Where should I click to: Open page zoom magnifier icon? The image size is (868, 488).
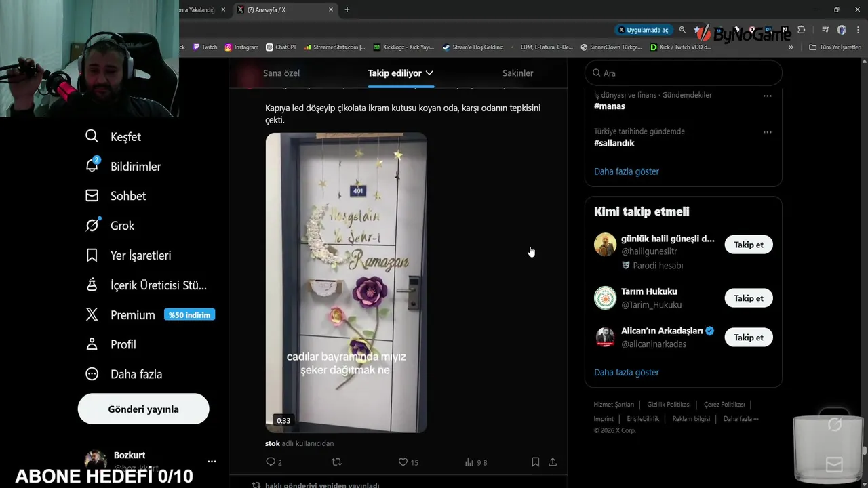tap(682, 30)
